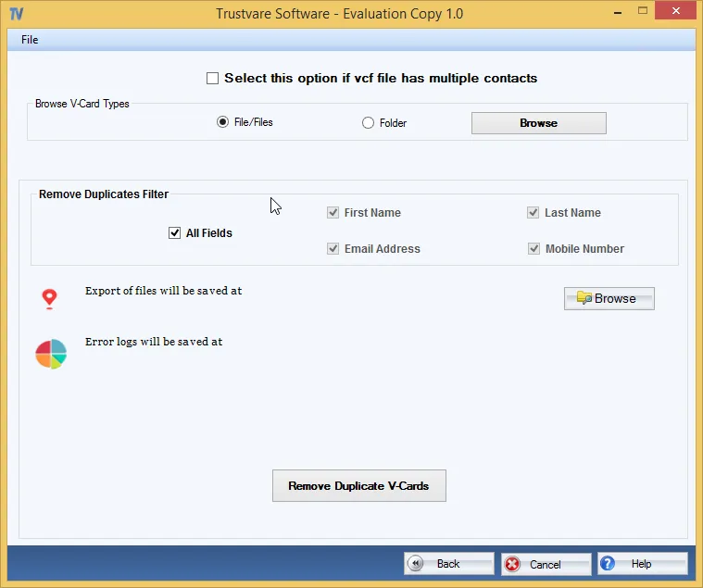Toggle the Email Address checkbox
The width and height of the screenshot is (703, 588).
(333, 249)
